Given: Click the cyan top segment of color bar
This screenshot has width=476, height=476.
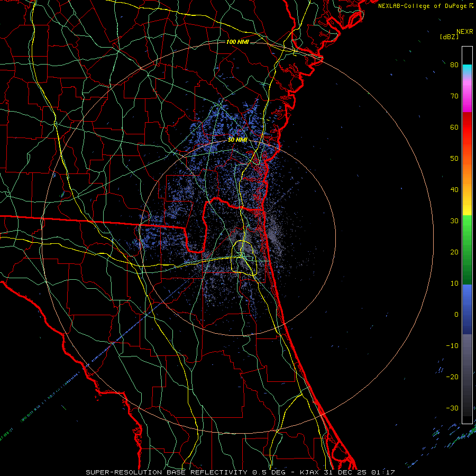Looking at the screenshot, I should coord(467,70).
